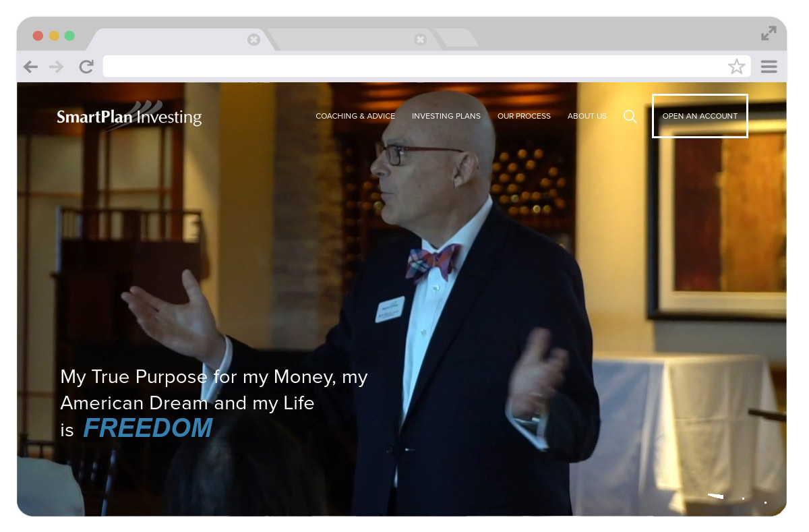Image resolution: width=809 pixels, height=532 pixels.
Task: Open a new tab with the small tab button
Action: coord(456,38)
